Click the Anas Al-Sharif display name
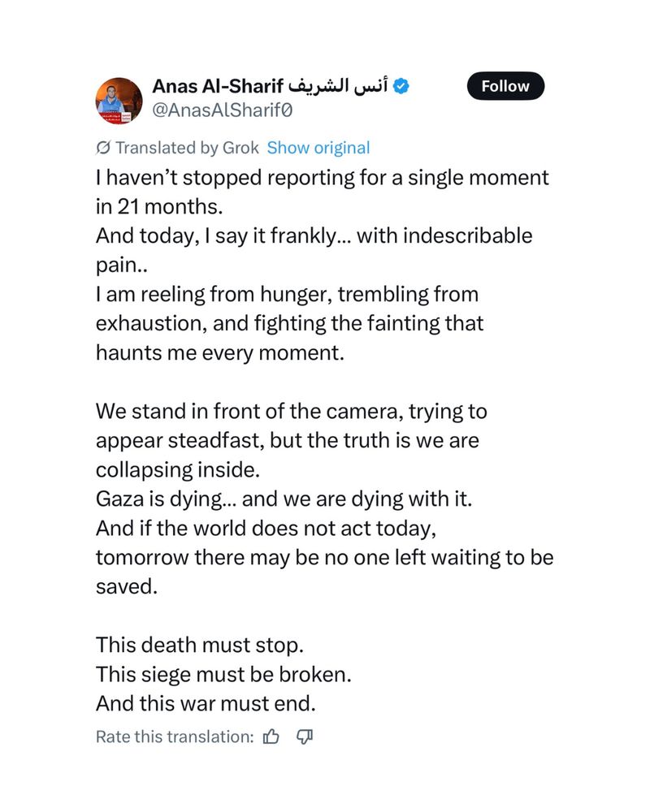Screen dimensions: 650x812 pos(218,86)
